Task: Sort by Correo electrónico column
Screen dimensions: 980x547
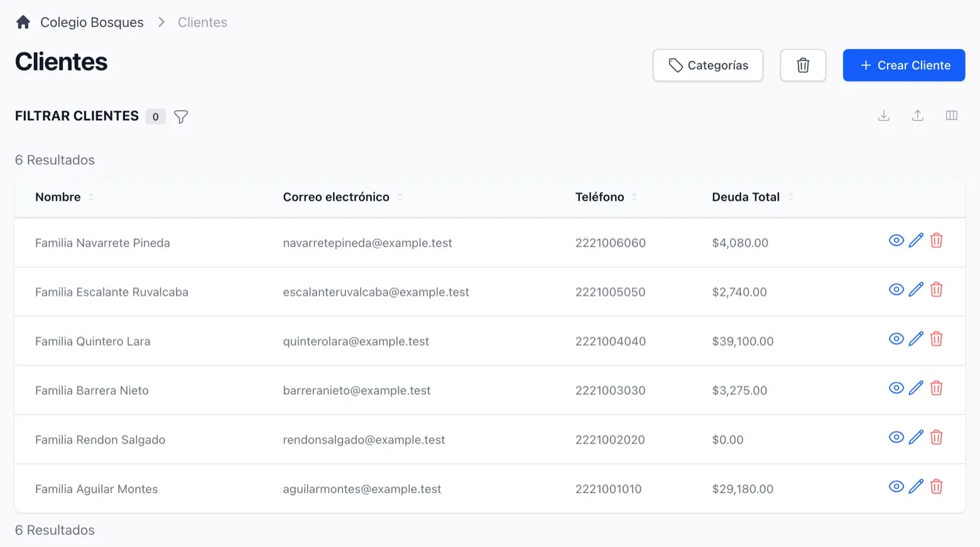Action: (343, 197)
